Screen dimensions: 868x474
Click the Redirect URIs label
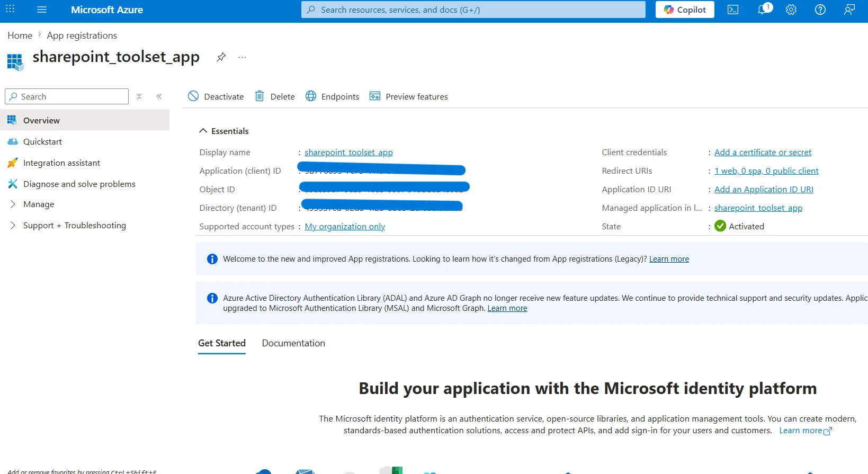tap(627, 171)
